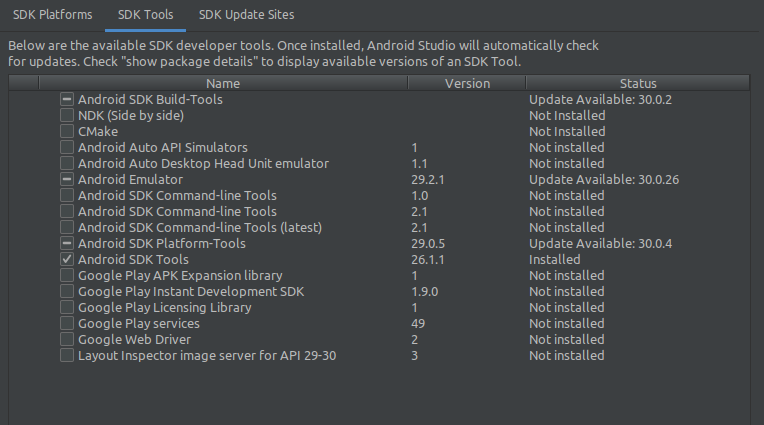764x425 pixels.
Task: Click the Update Available: 30.0.26 status
Action: click(x=604, y=179)
